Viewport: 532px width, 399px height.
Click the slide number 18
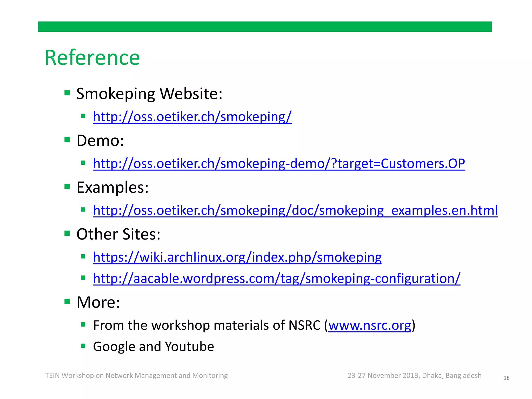(506, 378)
